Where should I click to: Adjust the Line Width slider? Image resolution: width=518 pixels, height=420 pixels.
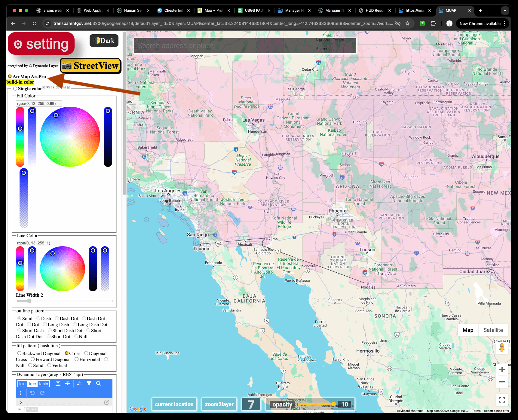click(65, 301)
